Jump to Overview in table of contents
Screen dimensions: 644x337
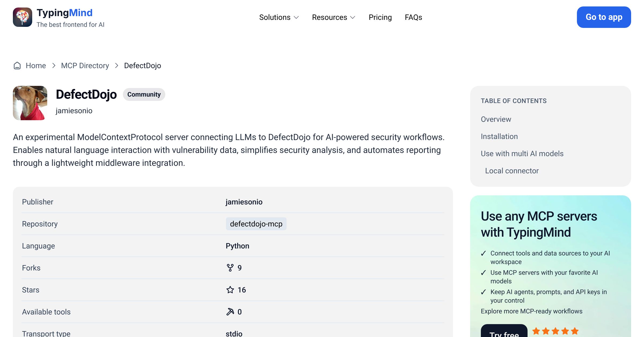pyautogui.click(x=496, y=119)
